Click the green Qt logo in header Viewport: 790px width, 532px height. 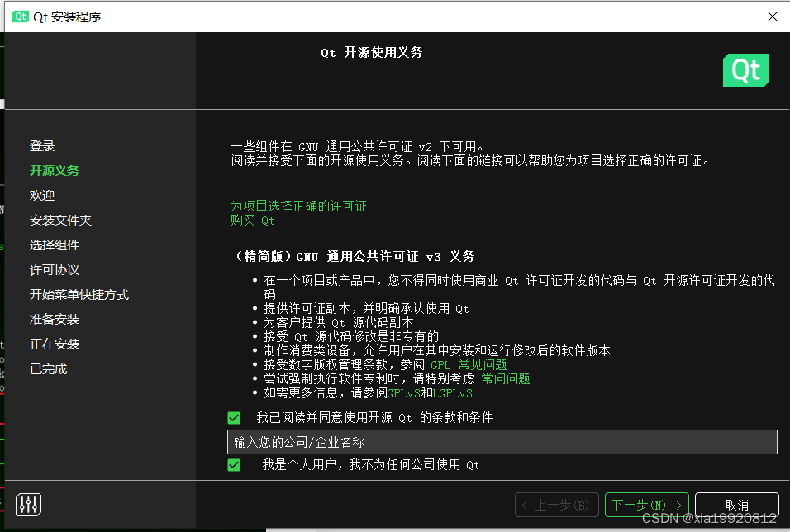(x=745, y=70)
